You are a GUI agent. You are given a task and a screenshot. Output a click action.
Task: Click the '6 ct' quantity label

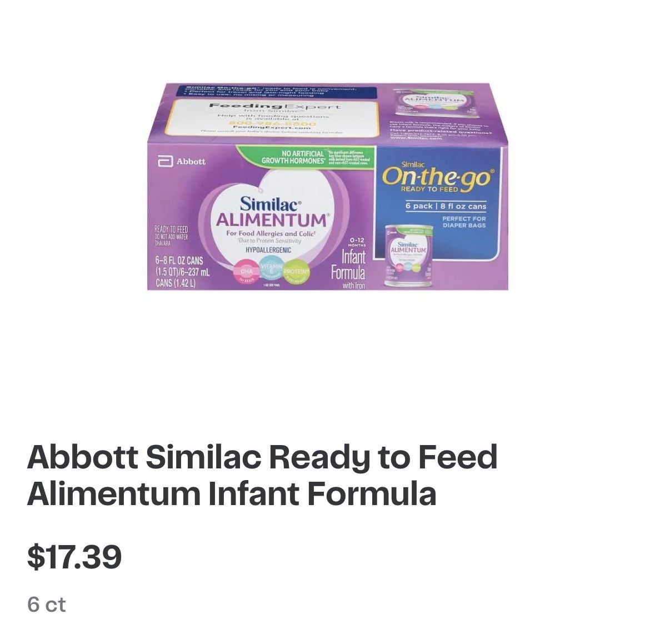(46, 605)
